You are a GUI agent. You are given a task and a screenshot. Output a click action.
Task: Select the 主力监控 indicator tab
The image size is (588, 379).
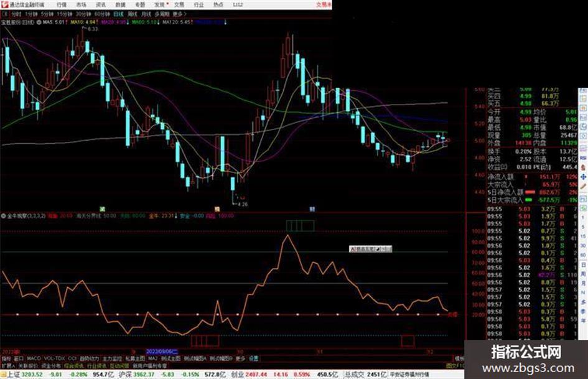click(x=112, y=358)
